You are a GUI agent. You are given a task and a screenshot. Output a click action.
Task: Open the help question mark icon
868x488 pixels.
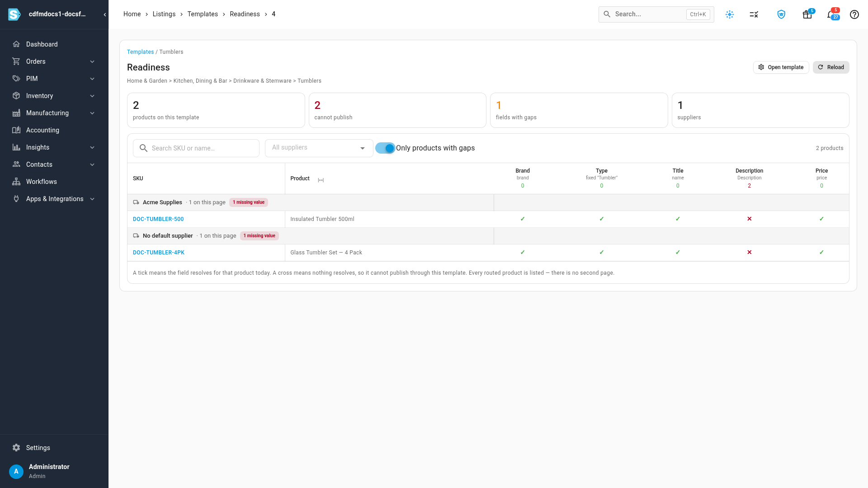[854, 14]
